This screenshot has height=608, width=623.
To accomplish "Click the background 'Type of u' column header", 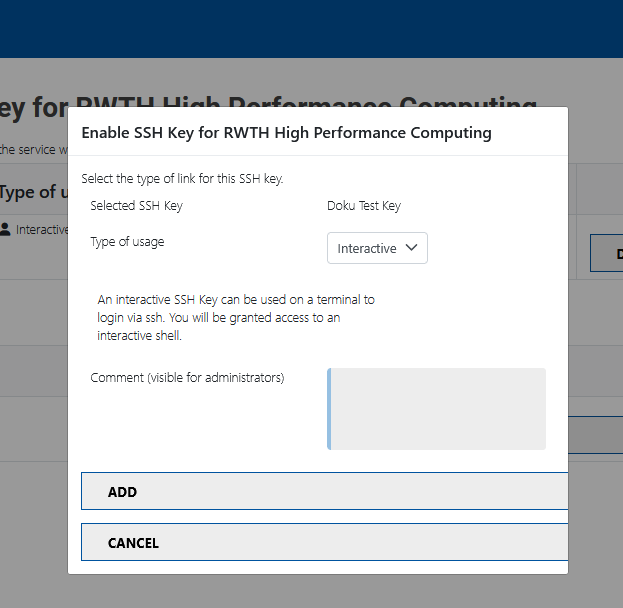I will pyautogui.click(x=33, y=192).
